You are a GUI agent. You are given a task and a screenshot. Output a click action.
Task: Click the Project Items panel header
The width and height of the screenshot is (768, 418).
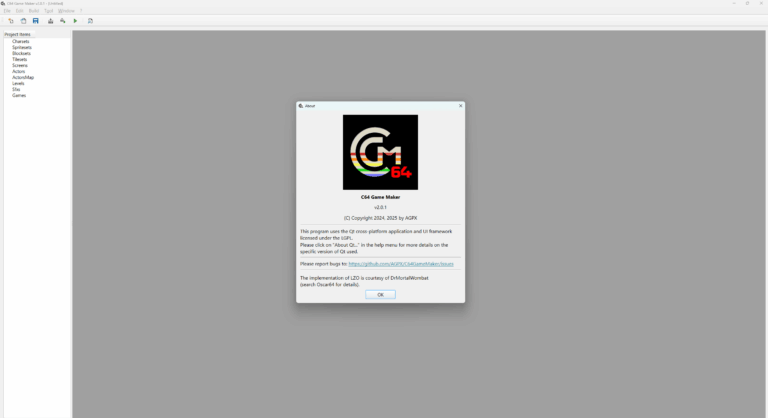click(x=18, y=34)
